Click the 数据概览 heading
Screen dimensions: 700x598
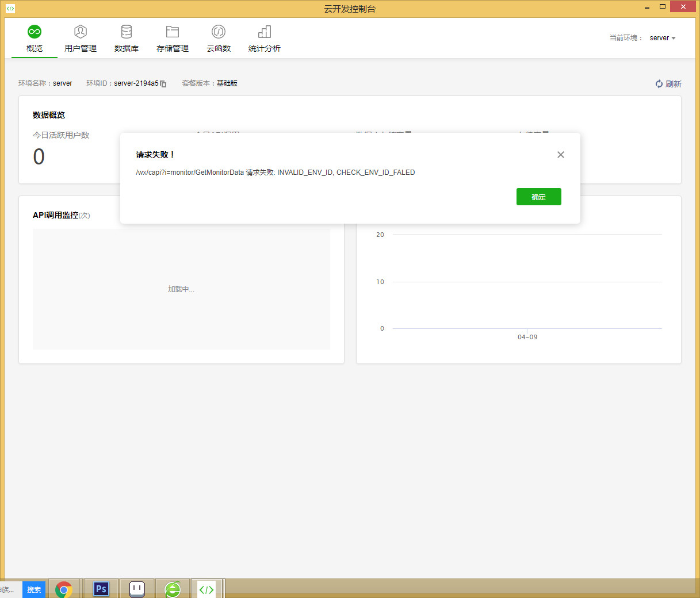point(49,115)
